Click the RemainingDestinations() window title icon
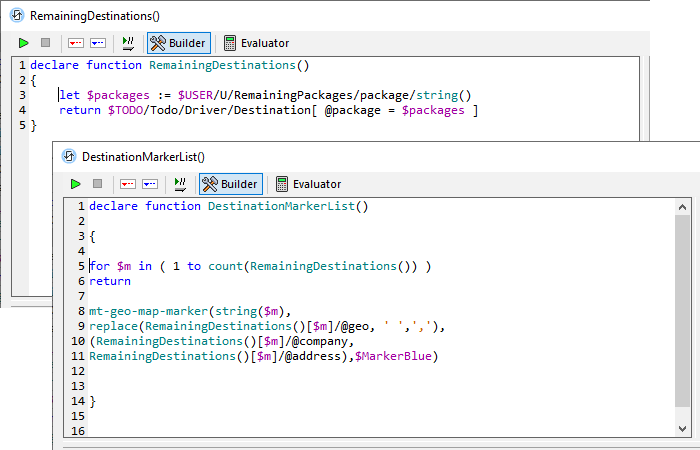 click(x=17, y=16)
